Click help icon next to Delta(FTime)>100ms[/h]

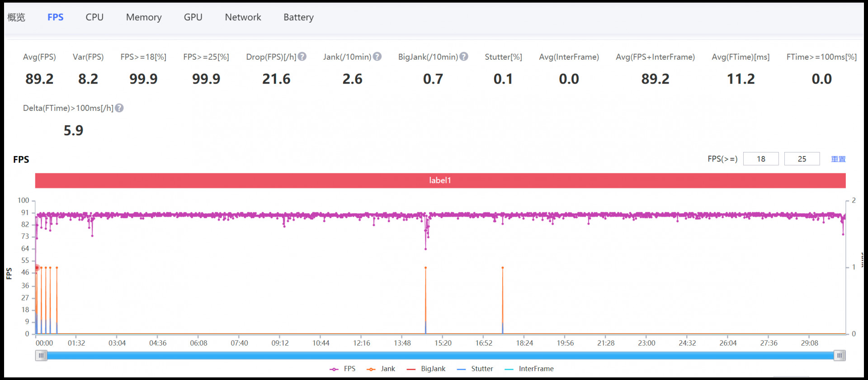coord(119,108)
